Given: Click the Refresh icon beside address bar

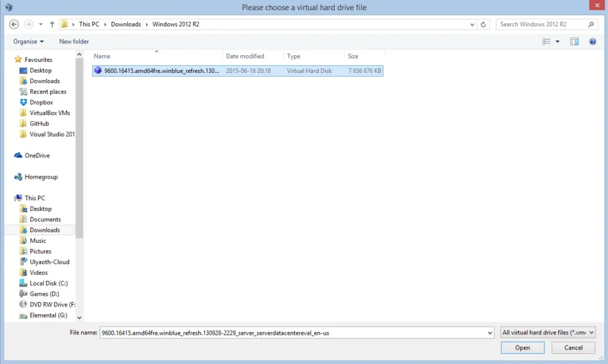Looking at the screenshot, I should point(484,24).
